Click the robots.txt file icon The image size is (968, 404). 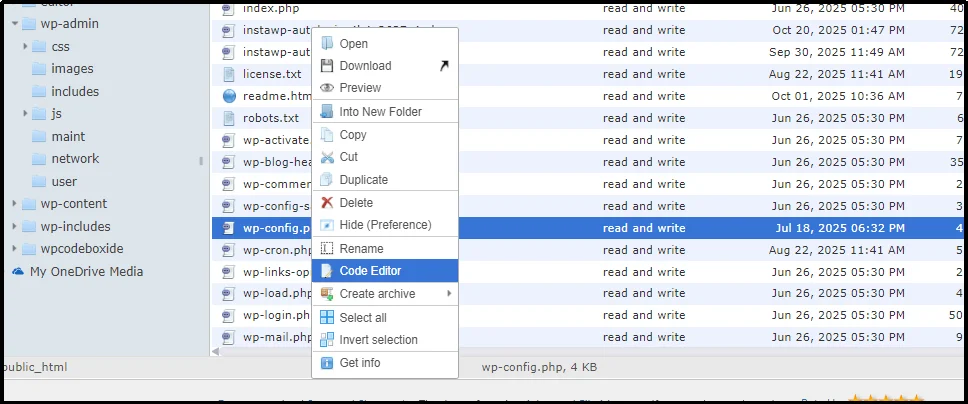click(x=228, y=118)
